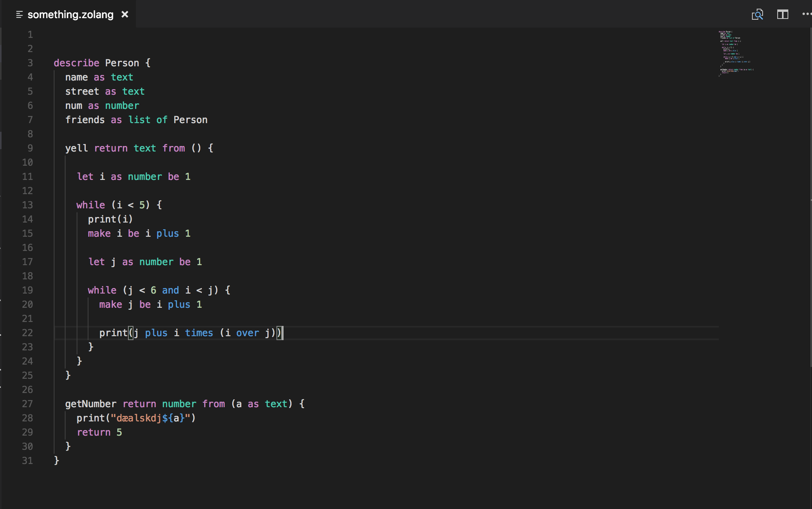
Task: Click the 'and' operator in the inner while
Action: coord(170,290)
